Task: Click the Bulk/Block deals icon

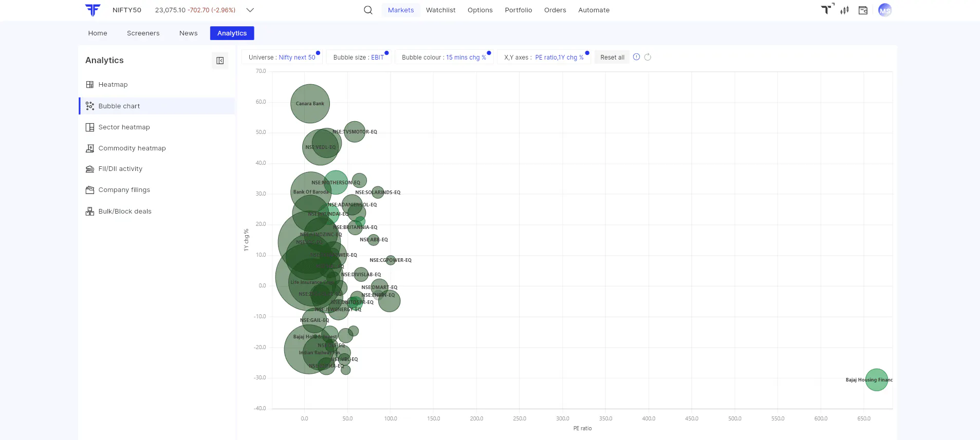Action: pos(90,211)
